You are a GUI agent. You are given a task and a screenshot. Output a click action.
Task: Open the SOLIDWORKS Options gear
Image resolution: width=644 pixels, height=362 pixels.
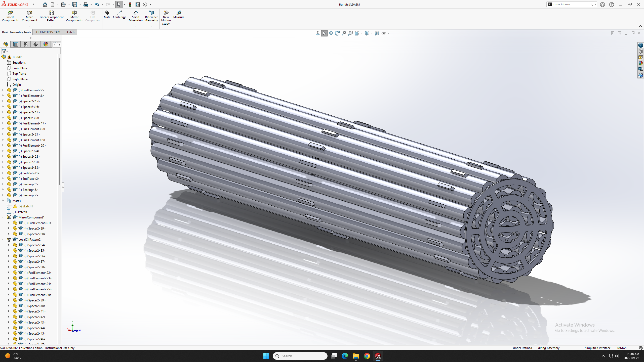click(145, 5)
